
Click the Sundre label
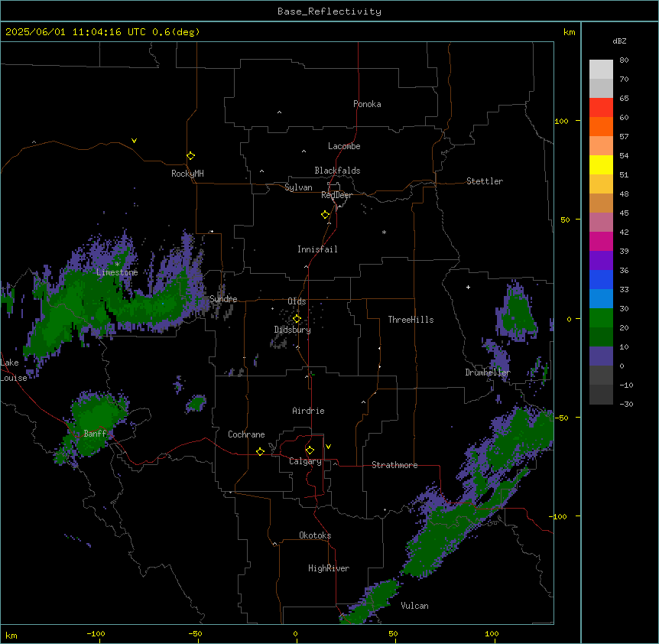223,299
